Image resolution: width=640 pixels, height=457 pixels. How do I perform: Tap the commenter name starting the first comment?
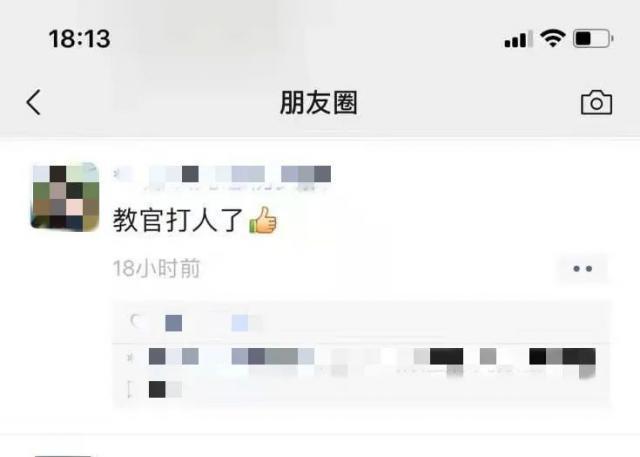click(174, 357)
